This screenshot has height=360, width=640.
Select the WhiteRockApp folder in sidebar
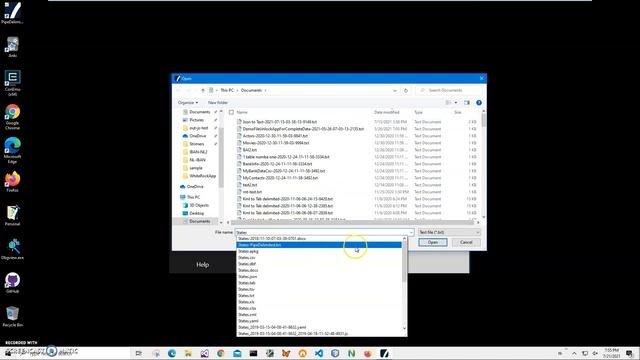202,176
